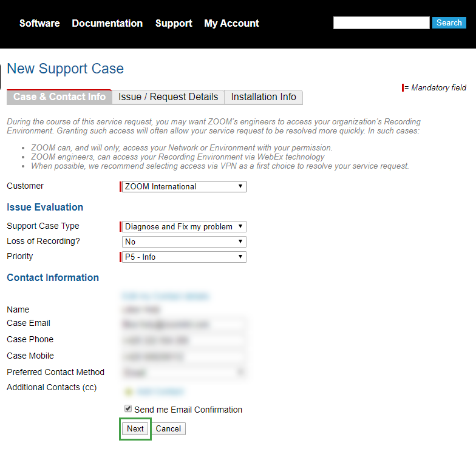Open the Software menu item
This screenshot has height=463, width=476.
[x=39, y=23]
